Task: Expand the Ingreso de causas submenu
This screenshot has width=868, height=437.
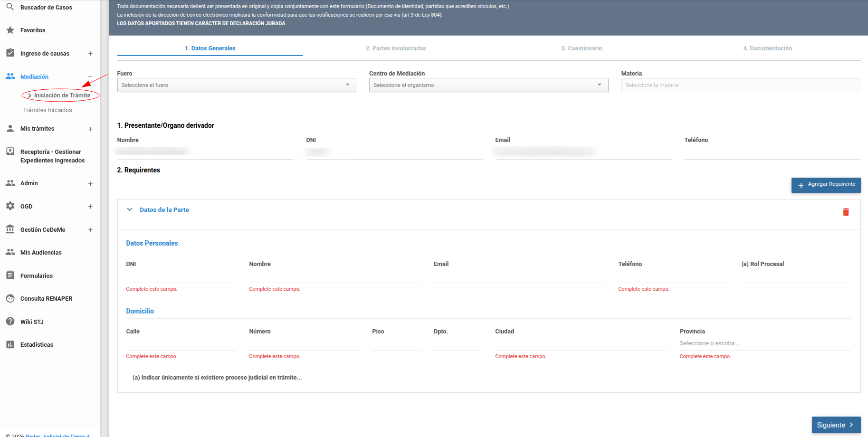Action: tap(90, 54)
